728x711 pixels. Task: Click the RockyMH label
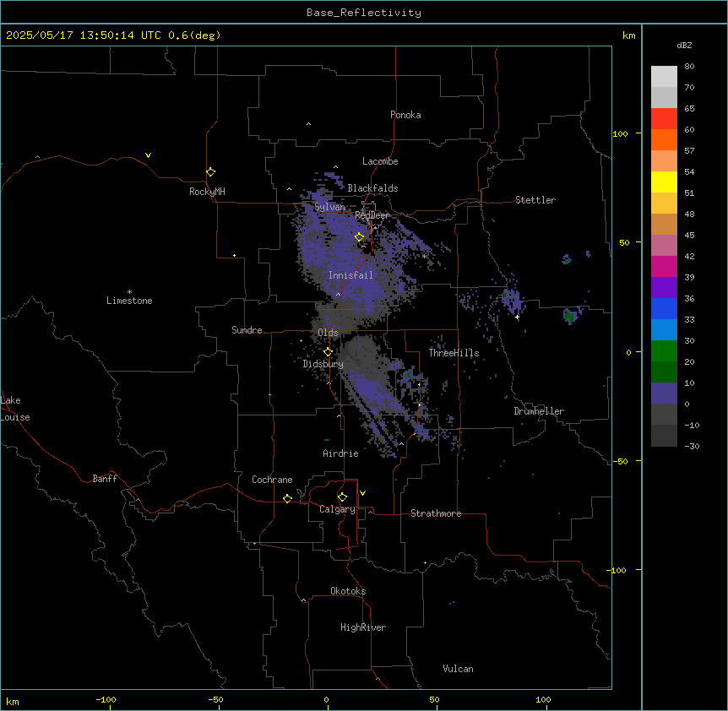click(207, 192)
